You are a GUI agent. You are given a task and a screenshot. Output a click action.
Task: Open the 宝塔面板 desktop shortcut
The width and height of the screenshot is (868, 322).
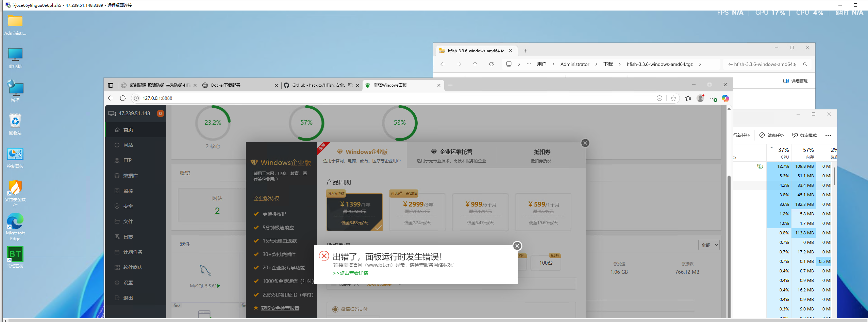click(15, 257)
